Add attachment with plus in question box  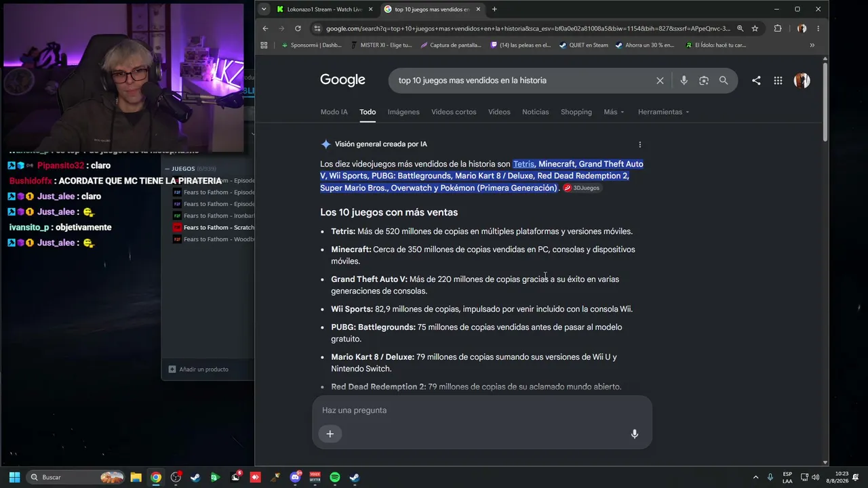pyautogui.click(x=330, y=434)
